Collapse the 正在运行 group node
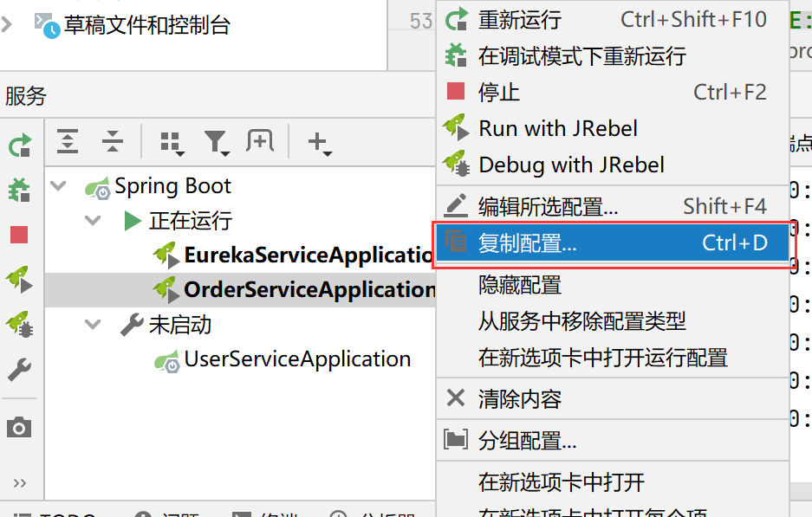Image resolution: width=812 pixels, height=517 pixels. (93, 221)
